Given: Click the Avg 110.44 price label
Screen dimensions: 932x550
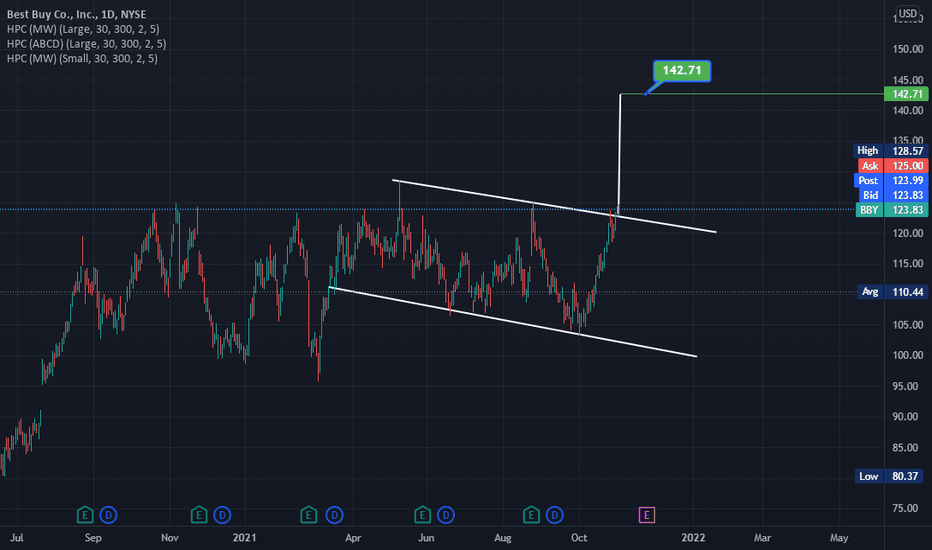Looking at the screenshot, I should [x=893, y=292].
